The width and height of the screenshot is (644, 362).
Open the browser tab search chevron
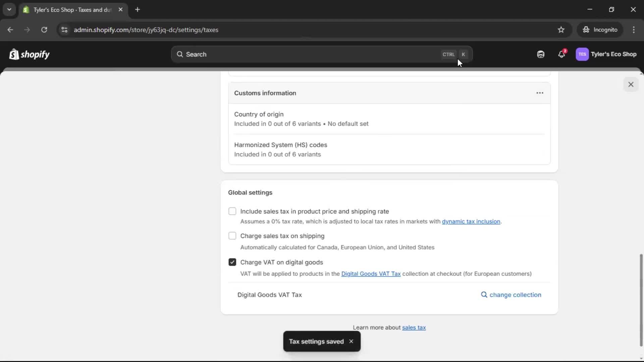coord(9,10)
